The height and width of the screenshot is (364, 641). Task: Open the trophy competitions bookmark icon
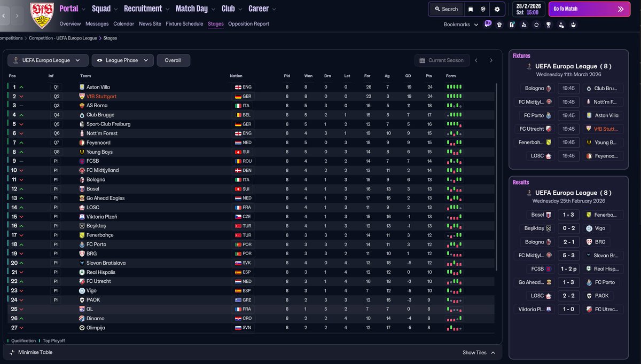click(549, 25)
